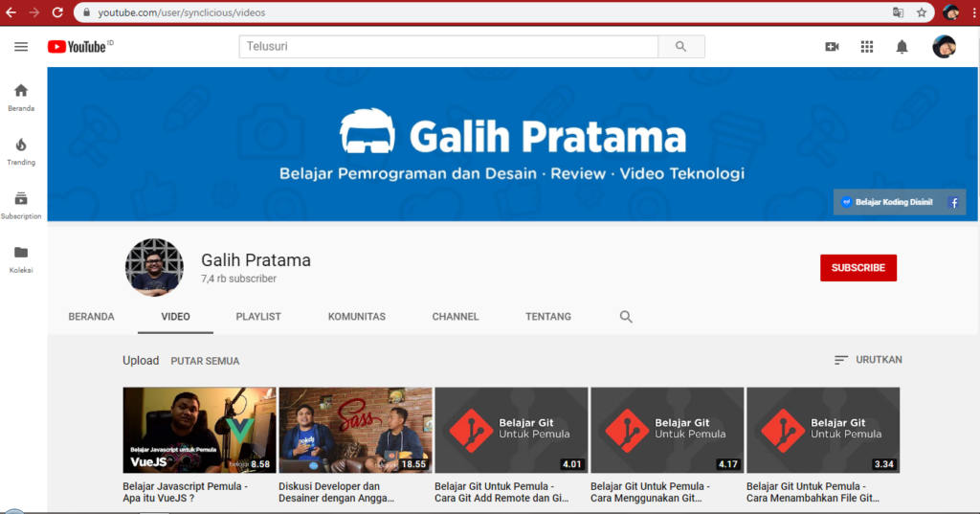Image resolution: width=980 pixels, height=514 pixels.
Task: Click the Galih Pratama channel avatar
Action: pyautogui.click(x=154, y=267)
